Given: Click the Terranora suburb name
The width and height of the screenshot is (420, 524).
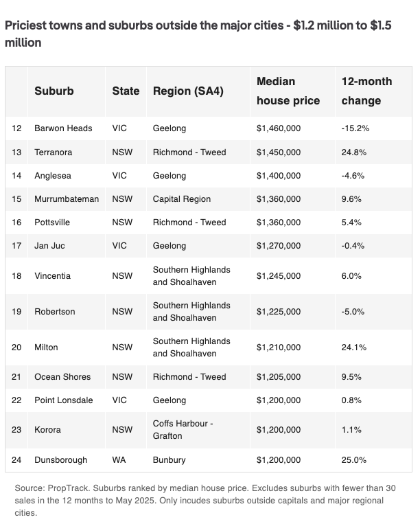Looking at the screenshot, I should (53, 152).
